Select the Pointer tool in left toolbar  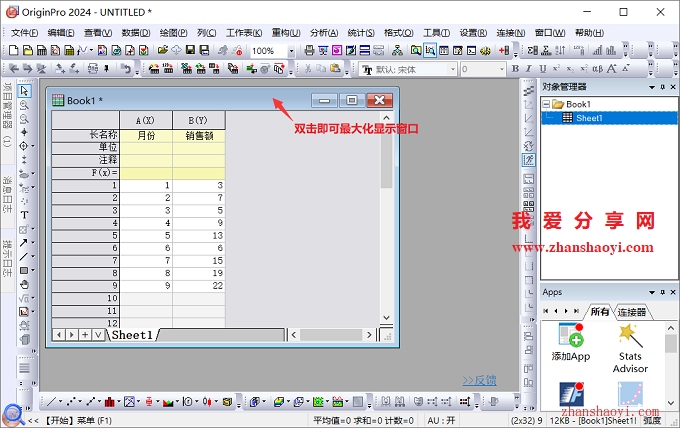click(x=24, y=91)
